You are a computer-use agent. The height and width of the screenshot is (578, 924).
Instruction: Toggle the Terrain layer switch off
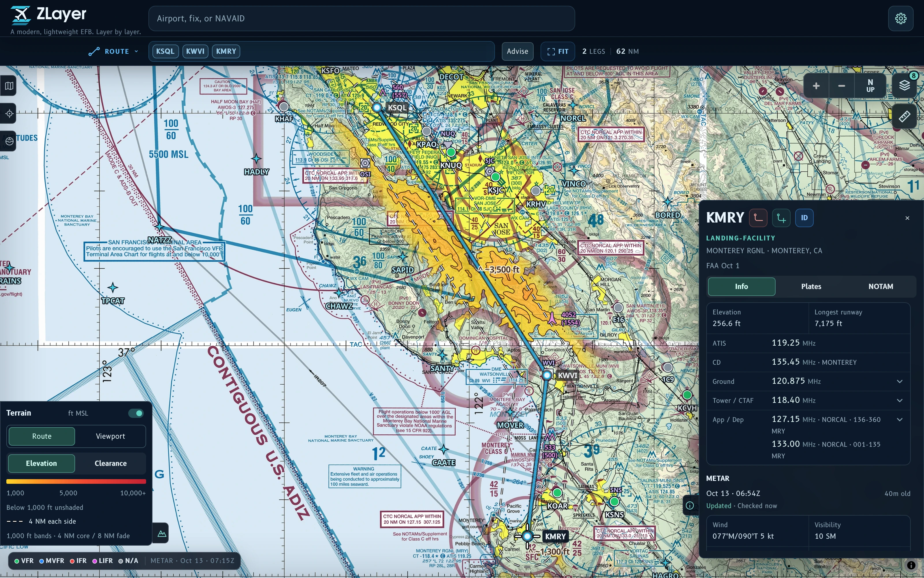tap(135, 413)
